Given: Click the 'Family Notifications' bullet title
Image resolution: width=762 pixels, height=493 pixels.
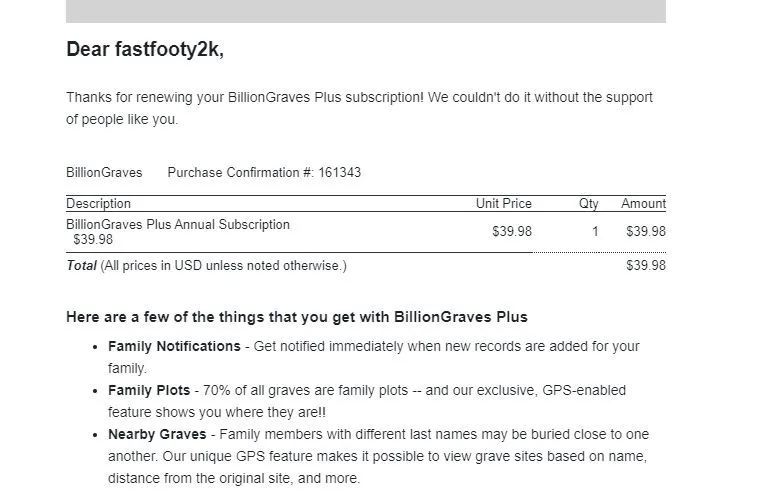Looking at the screenshot, I should point(174,346).
